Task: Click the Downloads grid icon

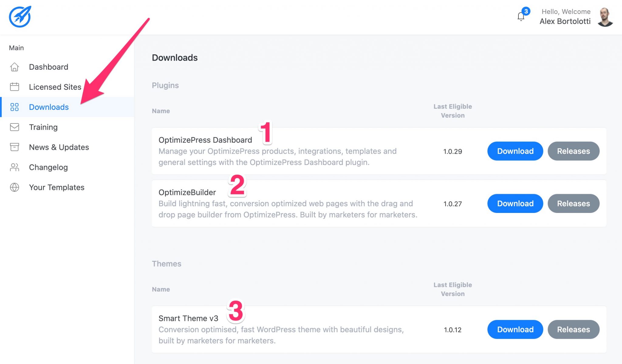Action: tap(15, 107)
